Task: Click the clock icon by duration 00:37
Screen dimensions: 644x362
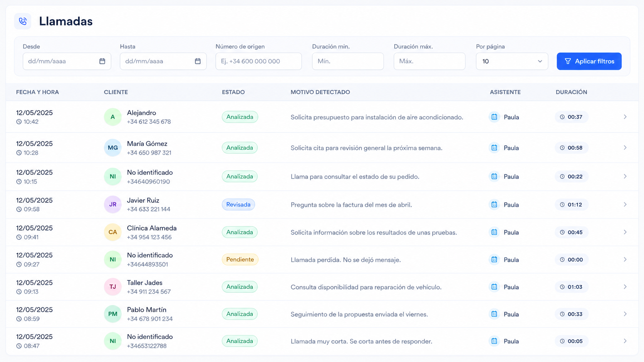Action: tap(562, 117)
